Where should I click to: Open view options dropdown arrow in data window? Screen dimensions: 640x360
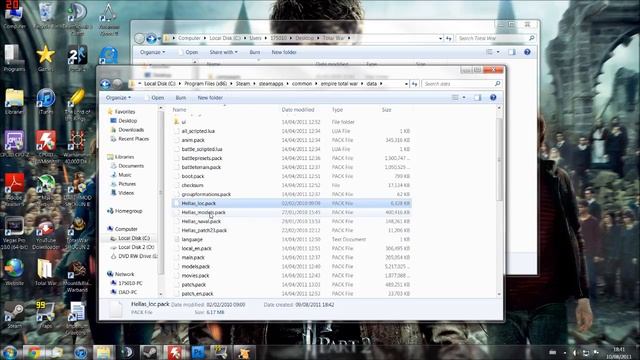pyautogui.click(x=464, y=98)
